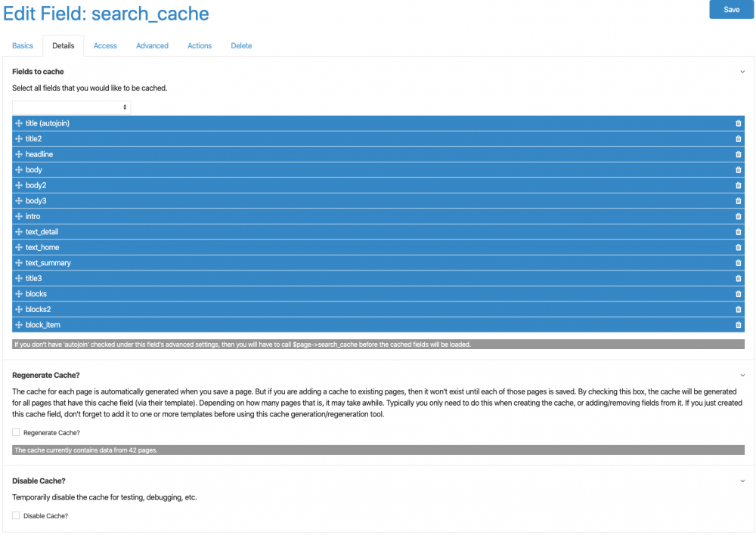Collapse the Fields to cache section
Screen dimensions: 756x538
[742, 72]
